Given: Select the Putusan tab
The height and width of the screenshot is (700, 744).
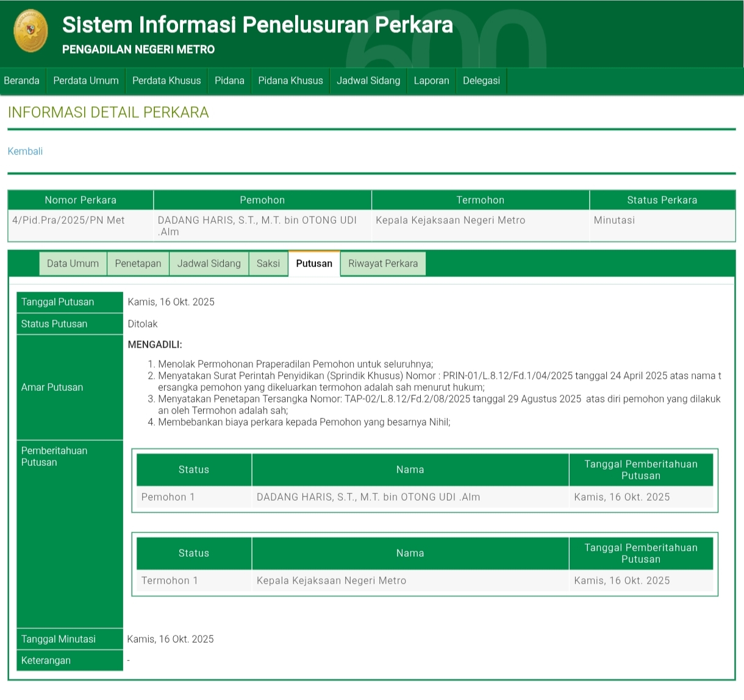Looking at the screenshot, I should tap(314, 263).
